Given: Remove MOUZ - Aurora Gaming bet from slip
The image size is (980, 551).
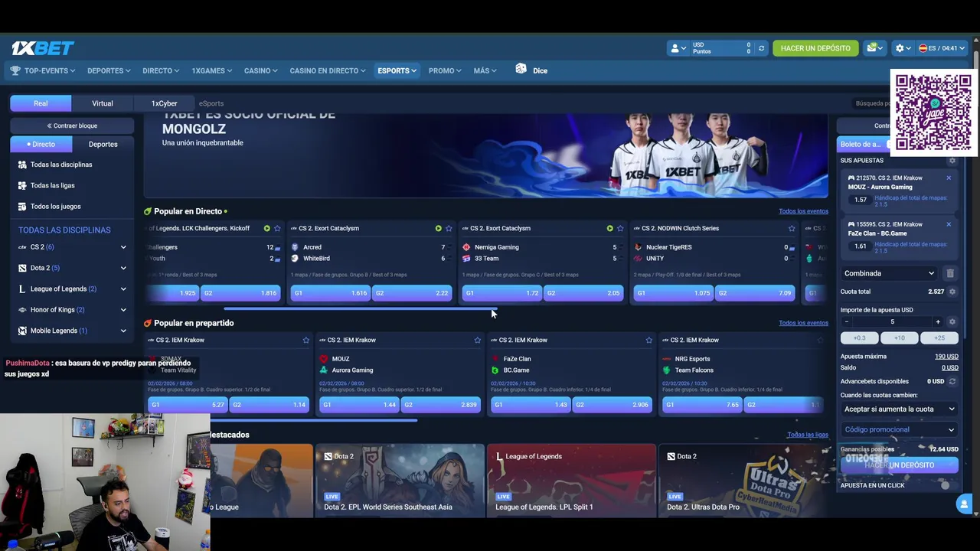Looking at the screenshot, I should coord(949,178).
